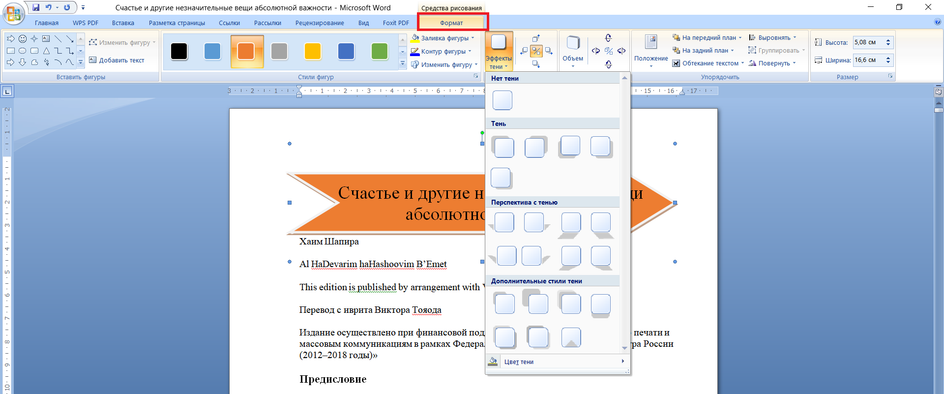This screenshot has height=394, width=944.
Task: Pick the triangle-shadow style in Дополнительные стили тени
Action: click(571, 337)
